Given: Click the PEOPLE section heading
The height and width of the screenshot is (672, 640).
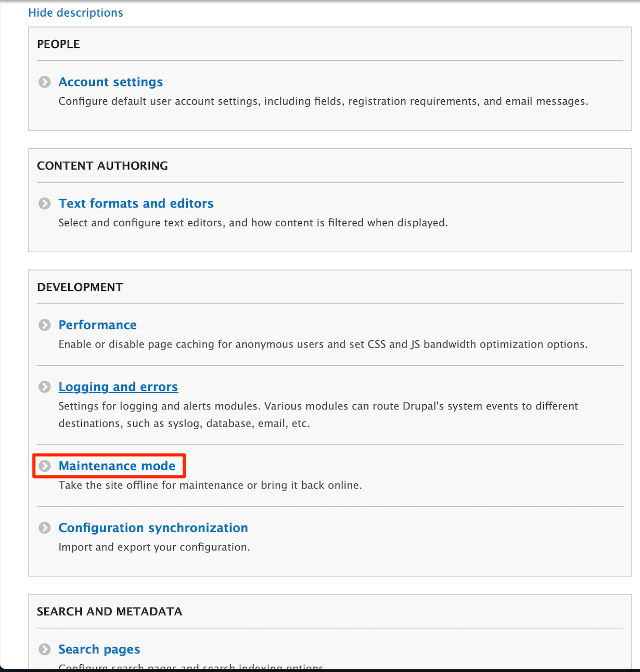Looking at the screenshot, I should click(58, 44).
